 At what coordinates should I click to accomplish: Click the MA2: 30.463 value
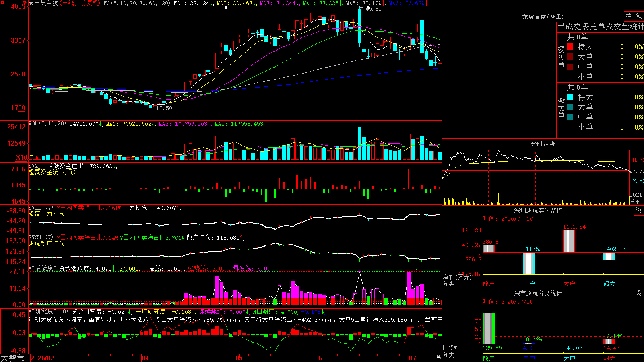[236, 3]
